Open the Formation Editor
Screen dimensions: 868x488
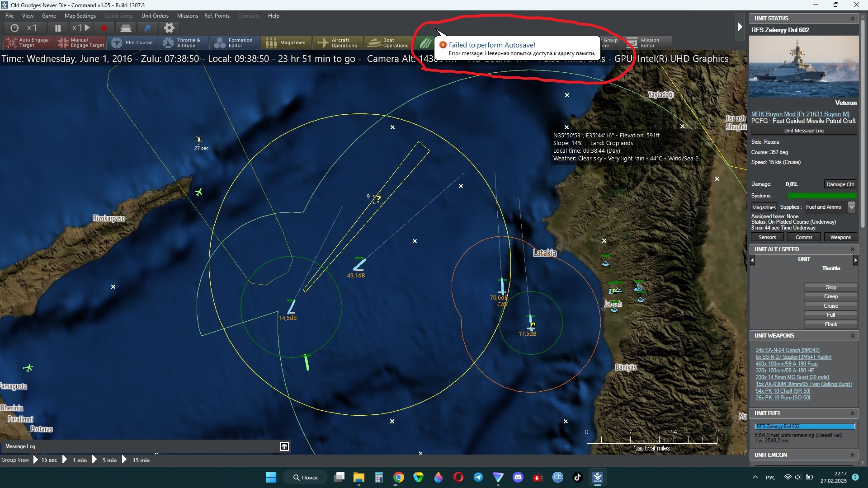[x=234, y=43]
